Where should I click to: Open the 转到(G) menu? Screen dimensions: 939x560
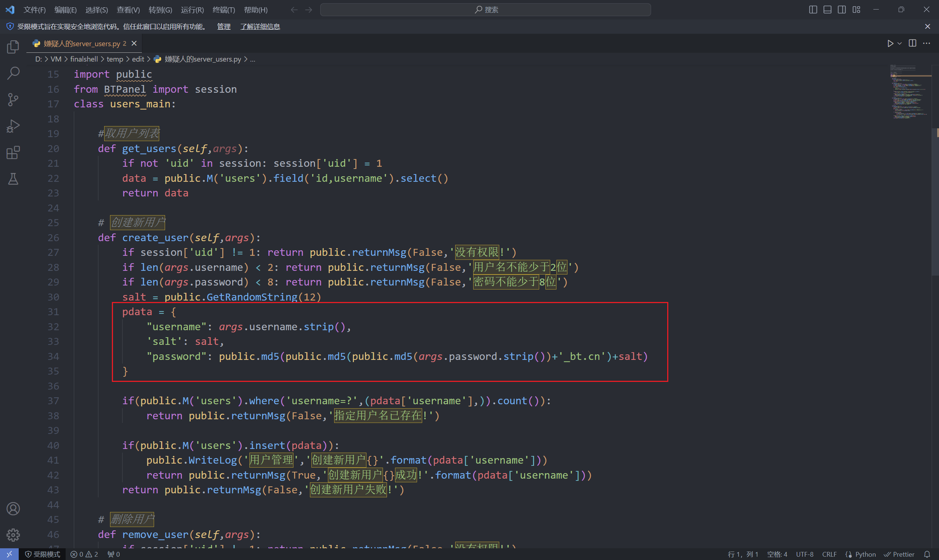(x=160, y=10)
